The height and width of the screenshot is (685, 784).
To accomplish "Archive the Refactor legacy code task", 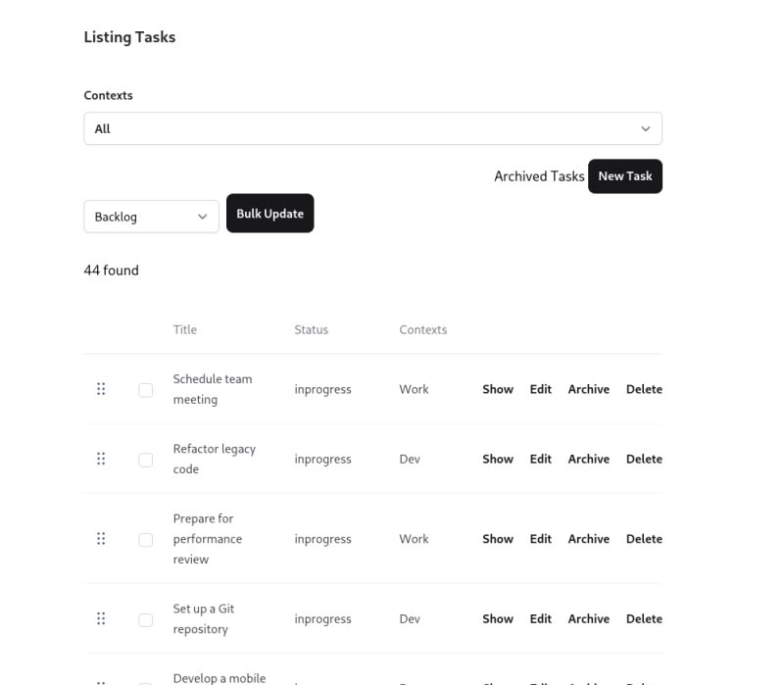I will coord(589,459).
